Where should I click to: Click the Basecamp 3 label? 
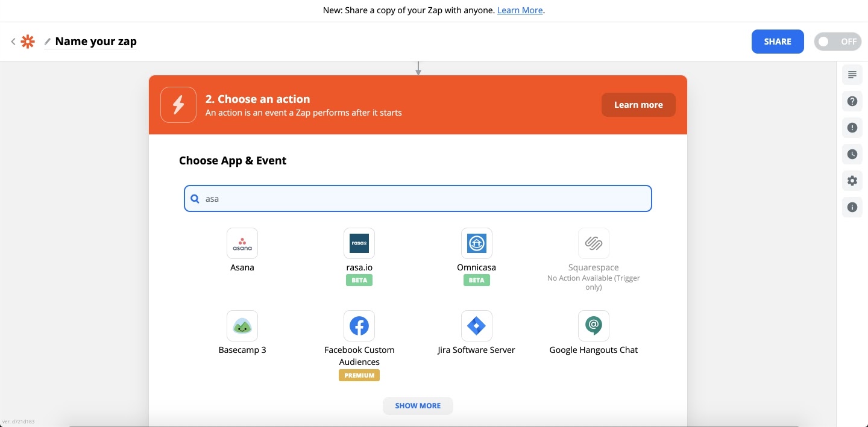242,350
